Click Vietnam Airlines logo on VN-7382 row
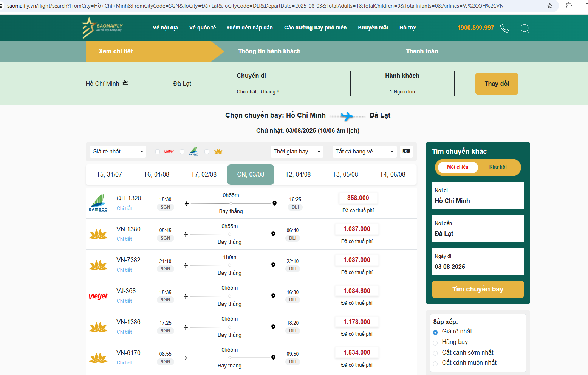Screen dimensions: 588x375 coord(98,265)
